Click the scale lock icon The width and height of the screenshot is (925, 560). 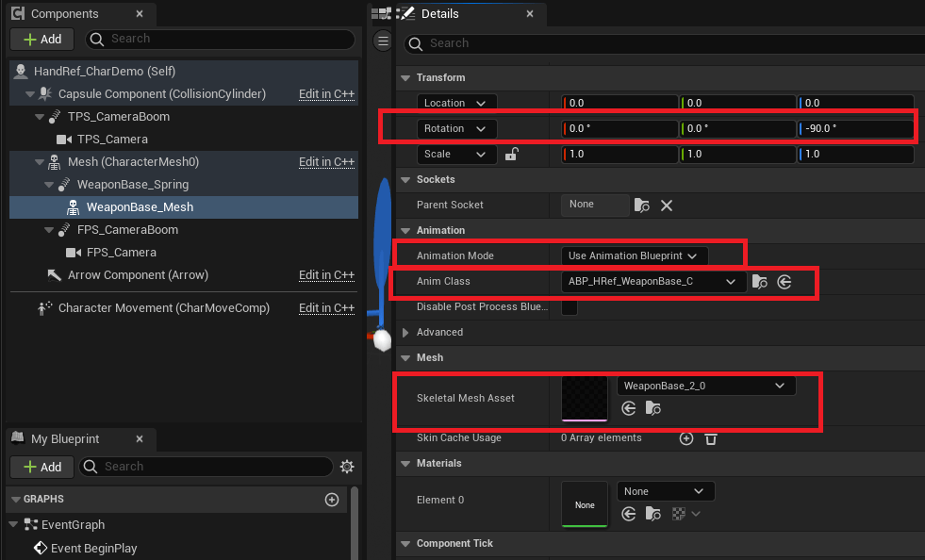[x=511, y=155]
